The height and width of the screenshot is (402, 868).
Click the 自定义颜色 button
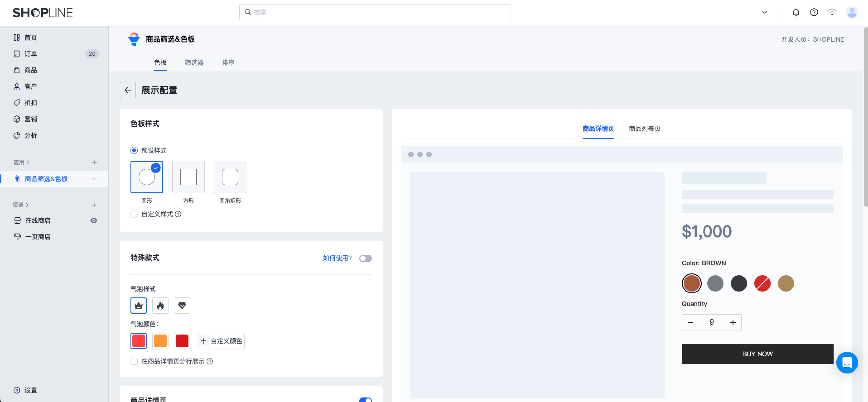click(x=220, y=341)
